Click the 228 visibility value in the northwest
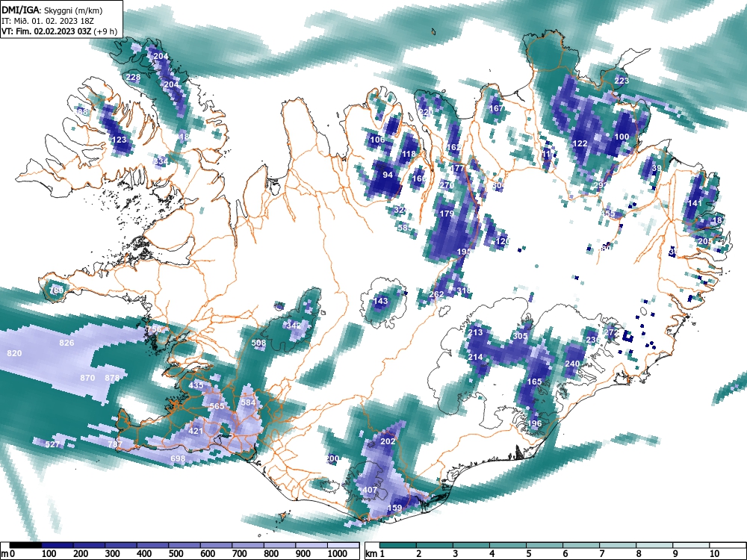 133,77
